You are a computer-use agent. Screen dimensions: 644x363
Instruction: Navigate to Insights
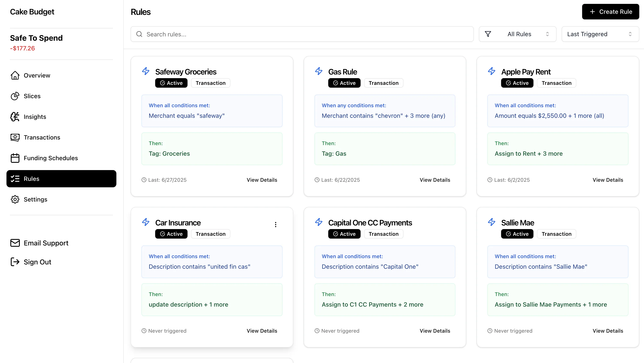61,117
